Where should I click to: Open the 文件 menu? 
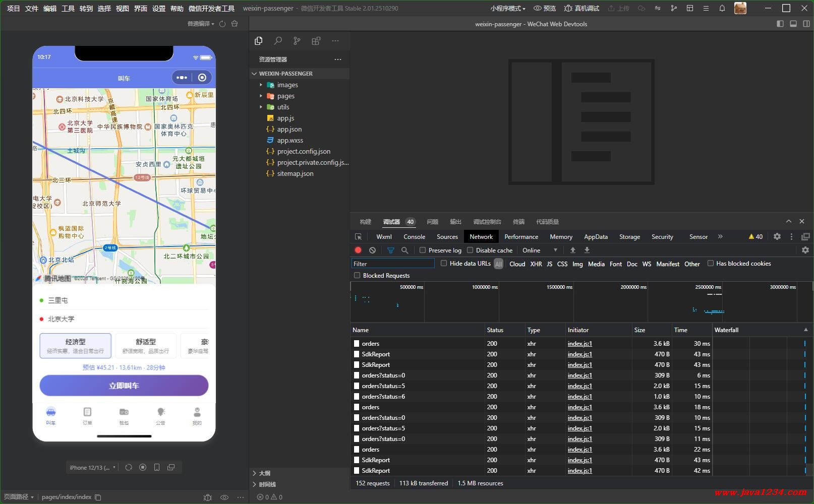click(x=31, y=8)
